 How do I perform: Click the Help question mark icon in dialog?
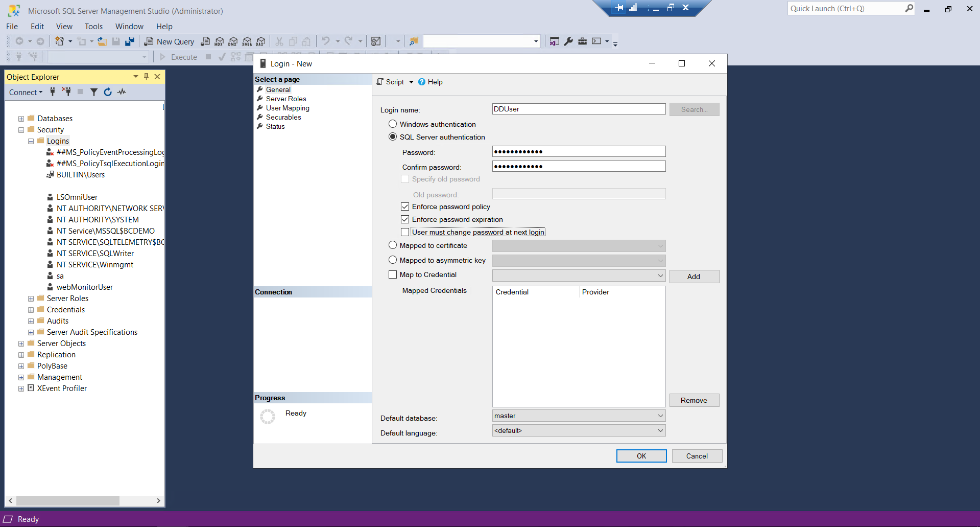[422, 82]
